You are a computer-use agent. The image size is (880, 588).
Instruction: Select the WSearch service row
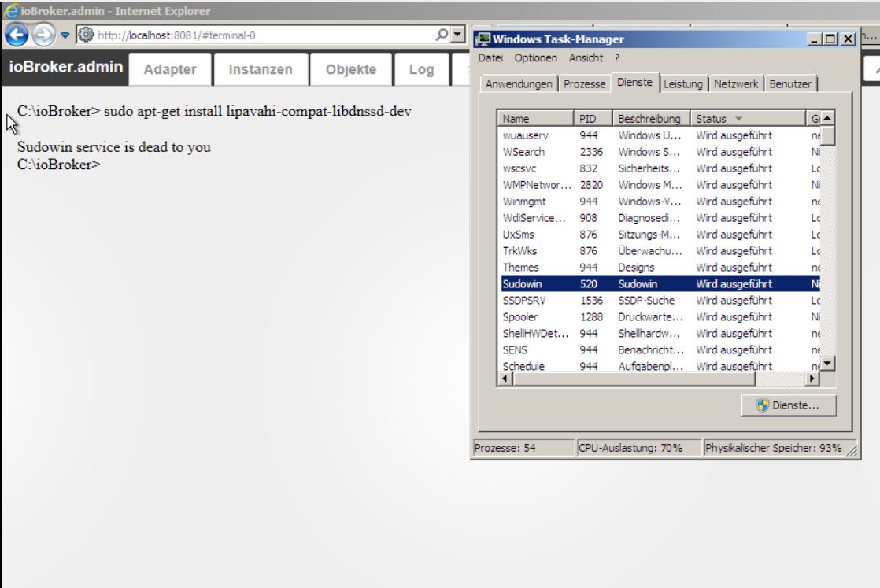[660, 151]
